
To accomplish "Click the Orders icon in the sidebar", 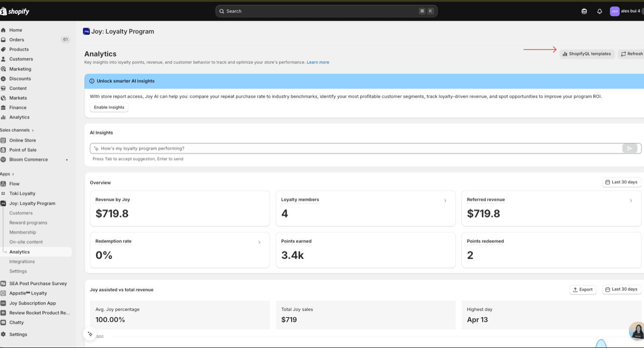I will pos(4,40).
